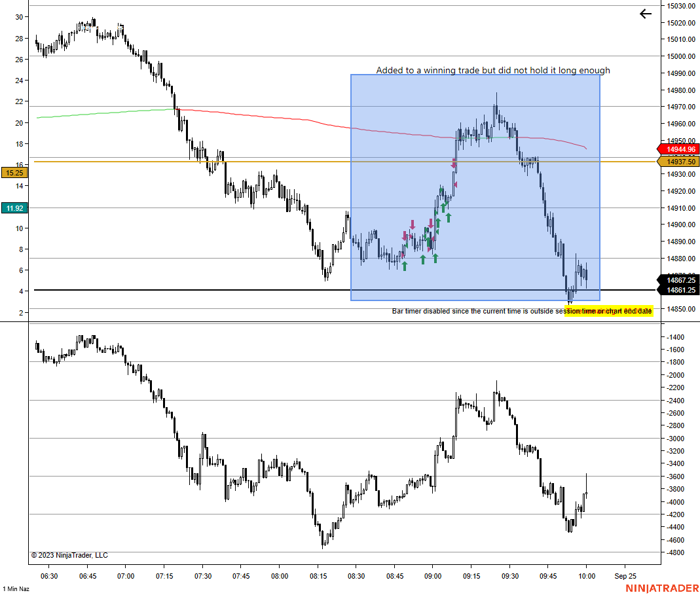This screenshot has width=700, height=595.
Task: Click the NINJATRADER logo text
Action: tap(662, 588)
